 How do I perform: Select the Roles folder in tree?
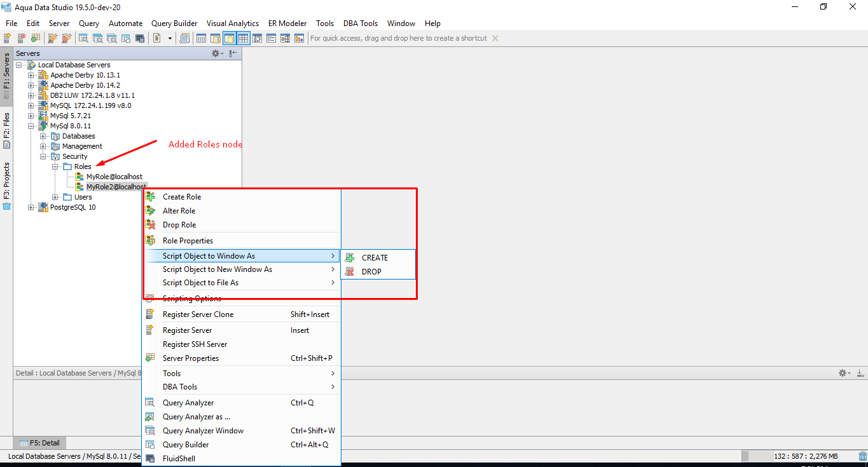coord(83,166)
